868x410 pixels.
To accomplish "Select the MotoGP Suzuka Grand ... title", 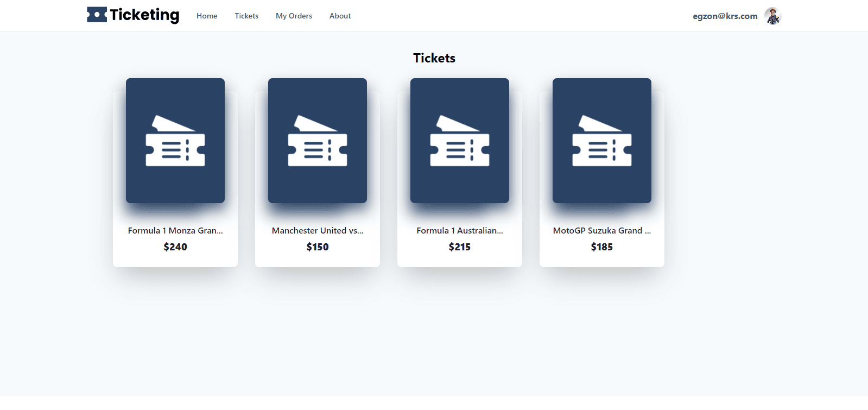I will point(602,230).
